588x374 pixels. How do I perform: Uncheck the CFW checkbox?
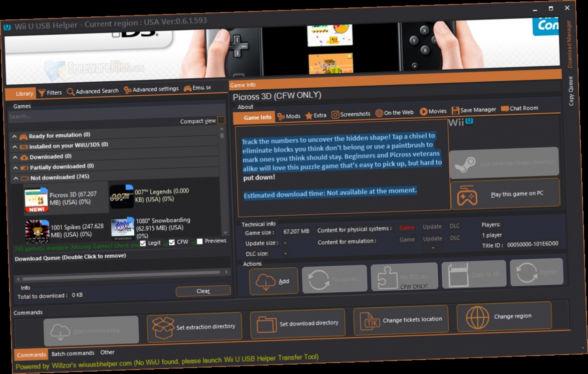click(172, 242)
